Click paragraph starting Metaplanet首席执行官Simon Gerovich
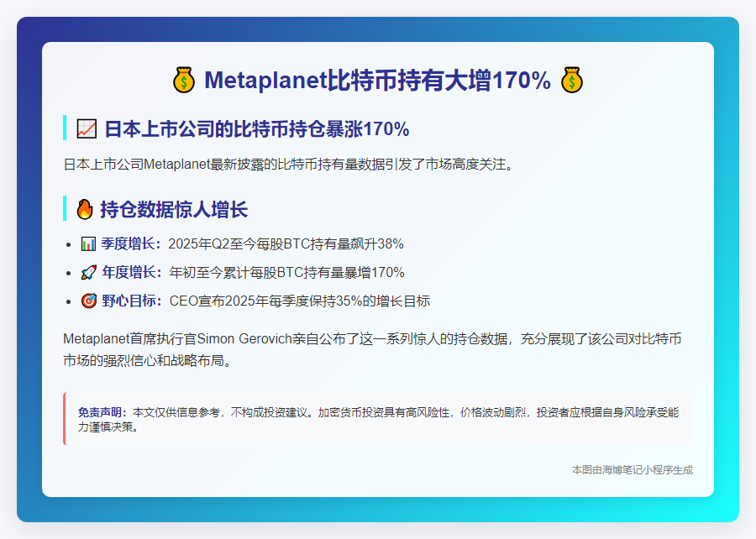 pos(372,349)
